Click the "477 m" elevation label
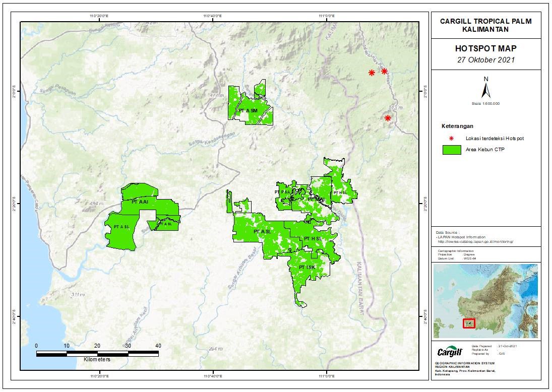 coord(217,96)
